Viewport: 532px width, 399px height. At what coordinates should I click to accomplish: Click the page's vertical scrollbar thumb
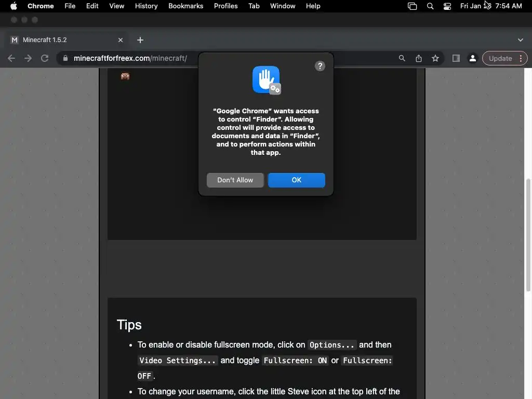click(x=528, y=235)
